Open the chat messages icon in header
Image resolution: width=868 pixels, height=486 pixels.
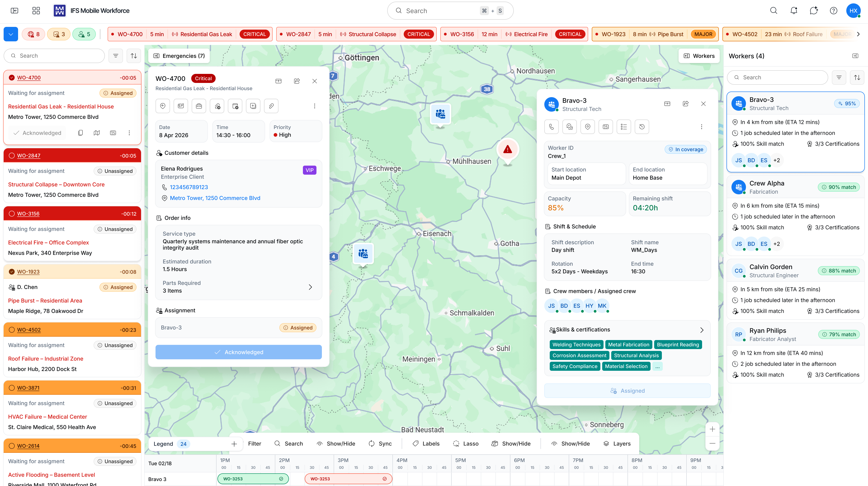tap(814, 11)
